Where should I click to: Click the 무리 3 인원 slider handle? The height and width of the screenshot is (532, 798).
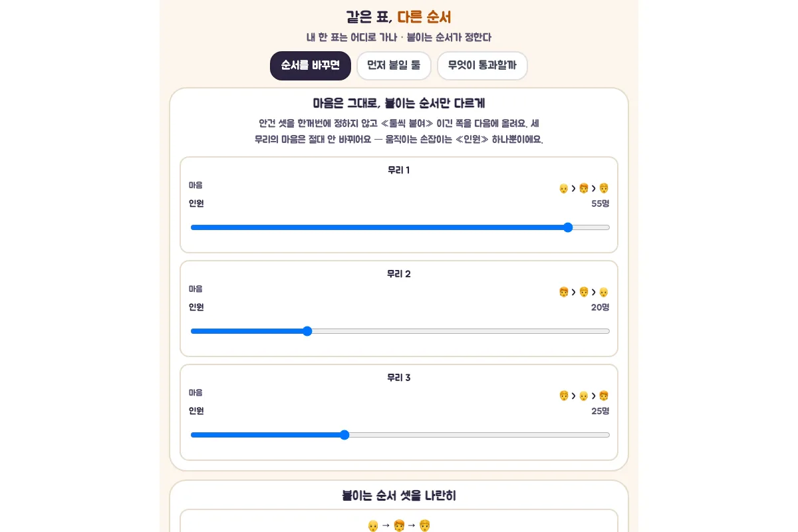pyautogui.click(x=344, y=435)
